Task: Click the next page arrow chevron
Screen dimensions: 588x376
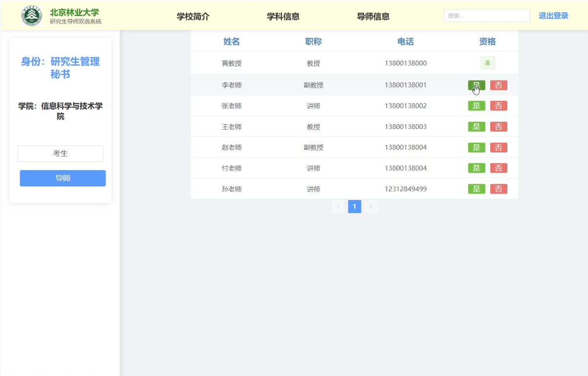Action: pyautogui.click(x=370, y=206)
